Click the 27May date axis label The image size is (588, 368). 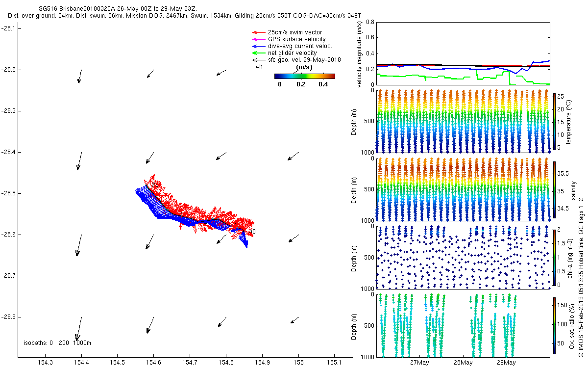coord(420,363)
